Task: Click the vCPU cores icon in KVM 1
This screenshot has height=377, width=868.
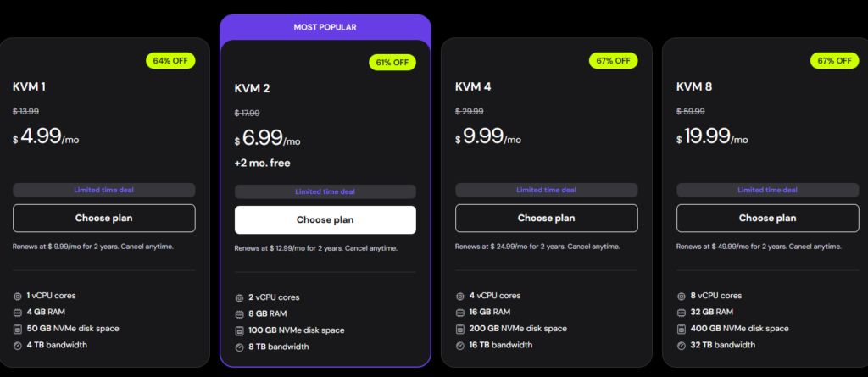Action: pyautogui.click(x=18, y=296)
